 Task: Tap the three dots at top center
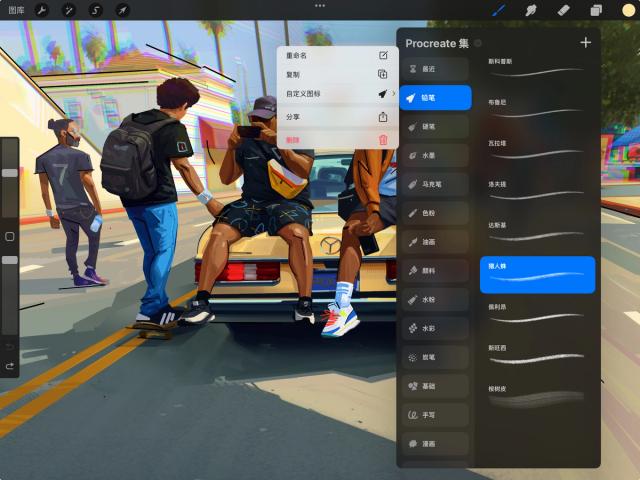pyautogui.click(x=320, y=6)
